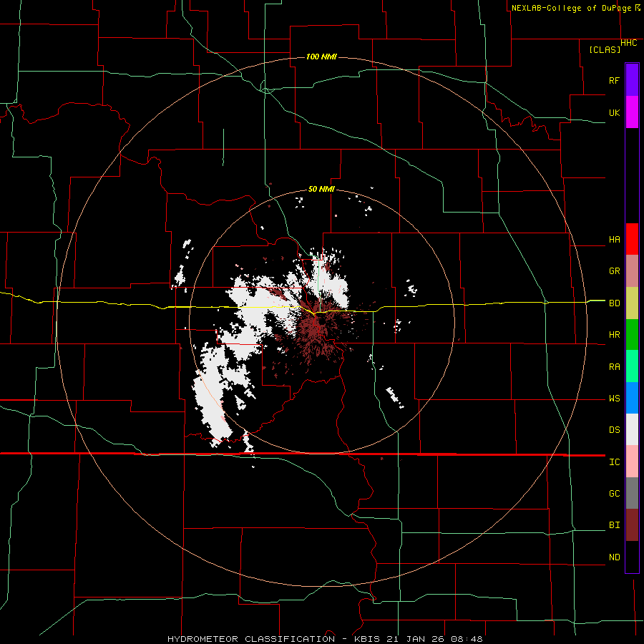Select the GC gray legend swatch
This screenshot has width=644, height=644.
[632, 493]
